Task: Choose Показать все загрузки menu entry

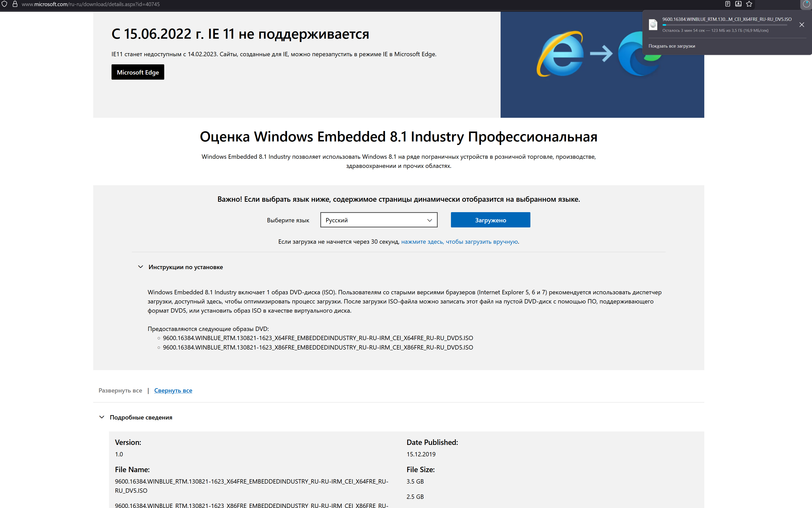Action: [671, 46]
